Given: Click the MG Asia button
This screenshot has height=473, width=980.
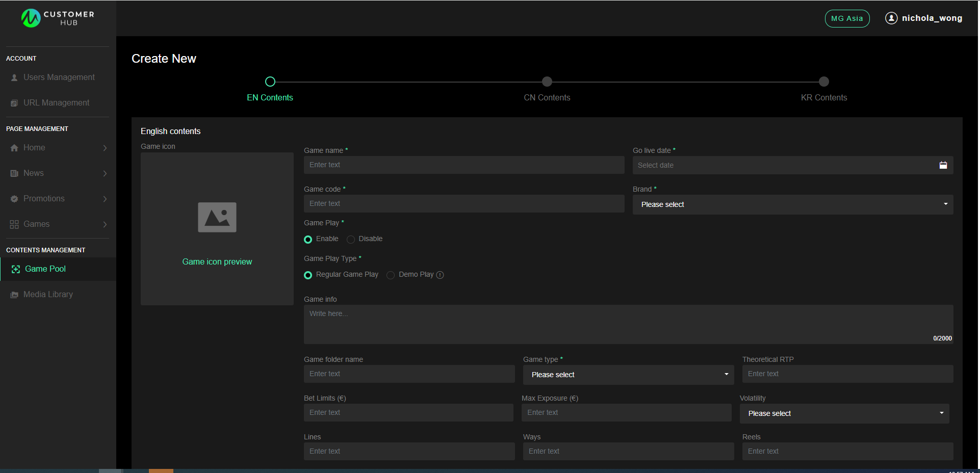Looking at the screenshot, I should pyautogui.click(x=847, y=18).
